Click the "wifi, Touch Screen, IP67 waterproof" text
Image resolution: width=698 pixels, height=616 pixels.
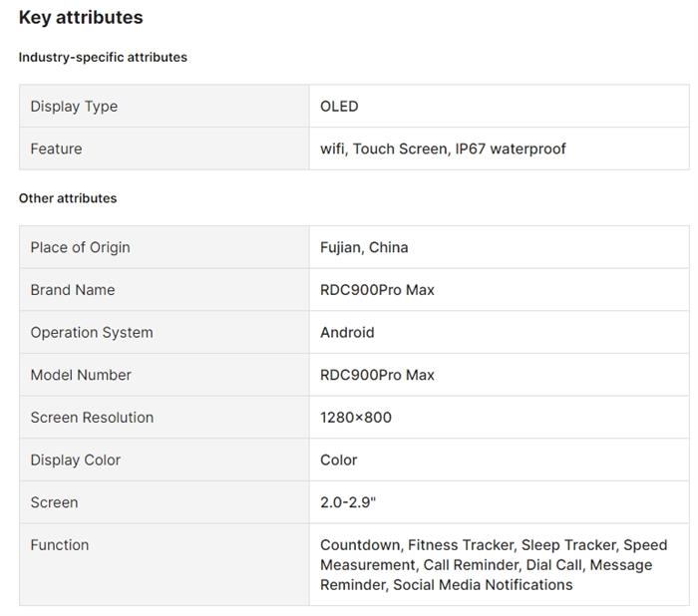(x=443, y=149)
